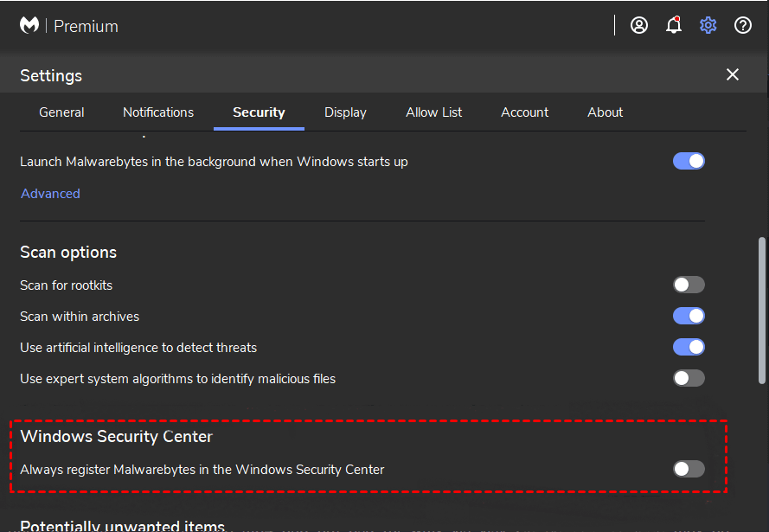Click the Advanced link
Screen dimensions: 769x532
pyautogui.click(x=50, y=194)
